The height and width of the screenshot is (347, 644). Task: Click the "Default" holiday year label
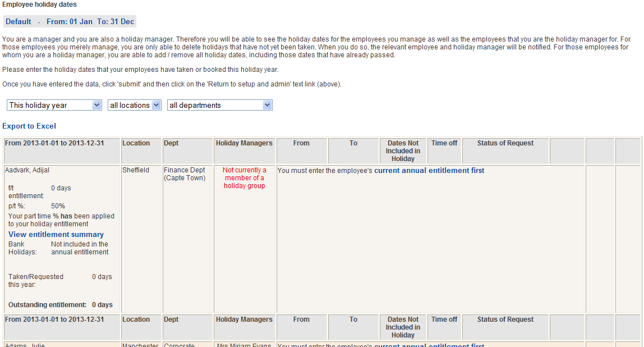pyautogui.click(x=19, y=22)
